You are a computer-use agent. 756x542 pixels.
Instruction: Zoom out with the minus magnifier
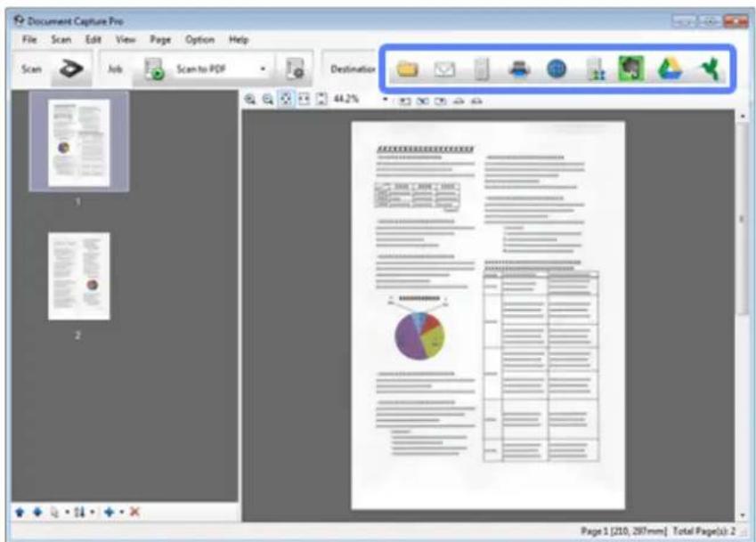pos(268,100)
